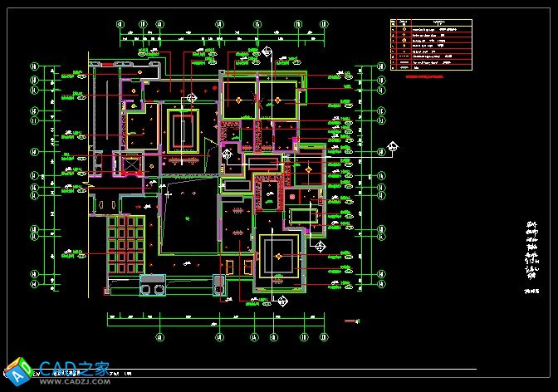Click the elevation marker beside the top dimension line
558x392 pixels.
[267, 50]
